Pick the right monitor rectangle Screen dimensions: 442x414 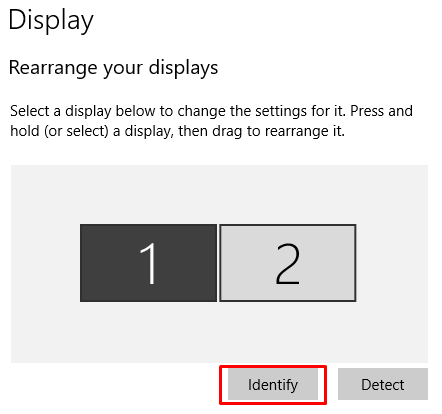(x=288, y=263)
